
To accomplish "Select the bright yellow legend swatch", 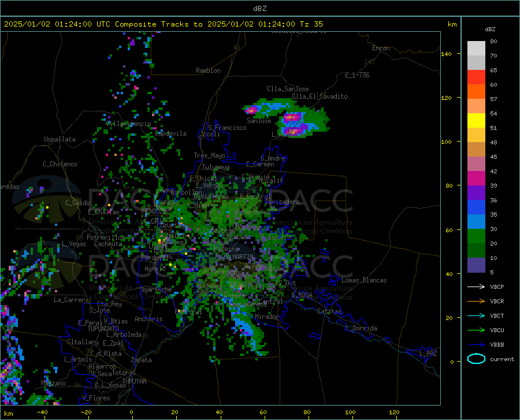I will tap(476, 120).
